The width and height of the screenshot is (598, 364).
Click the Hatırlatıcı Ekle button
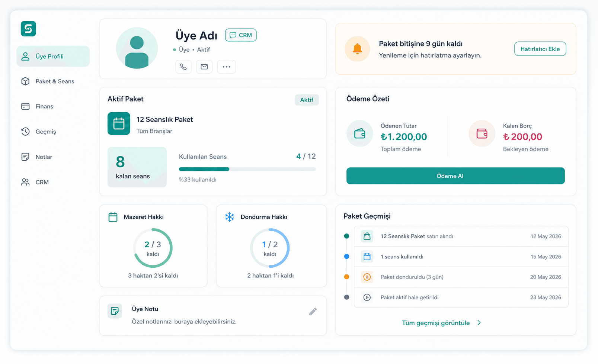[540, 49]
